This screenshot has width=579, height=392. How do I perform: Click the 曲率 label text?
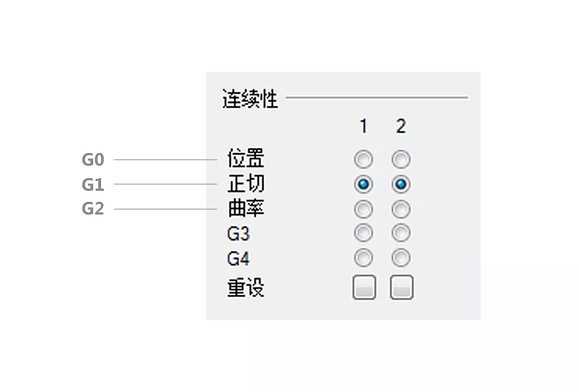click(246, 209)
